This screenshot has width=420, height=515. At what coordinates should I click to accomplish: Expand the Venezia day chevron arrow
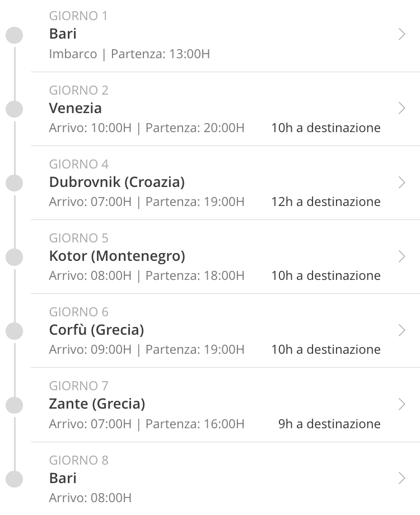[x=402, y=108]
